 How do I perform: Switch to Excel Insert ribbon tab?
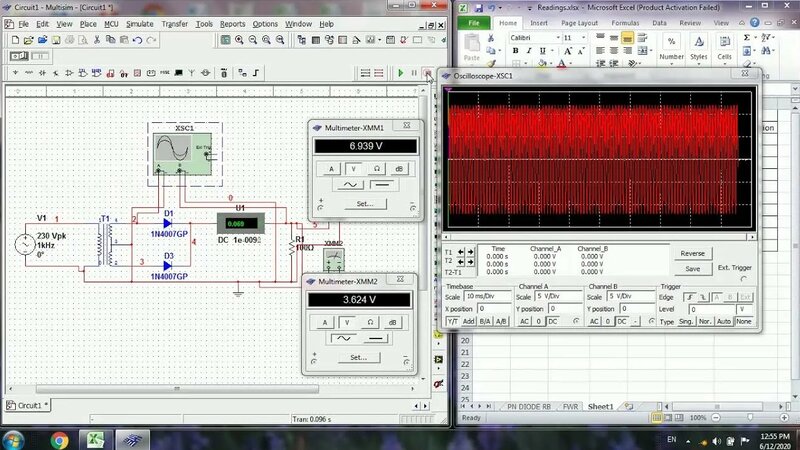539,23
